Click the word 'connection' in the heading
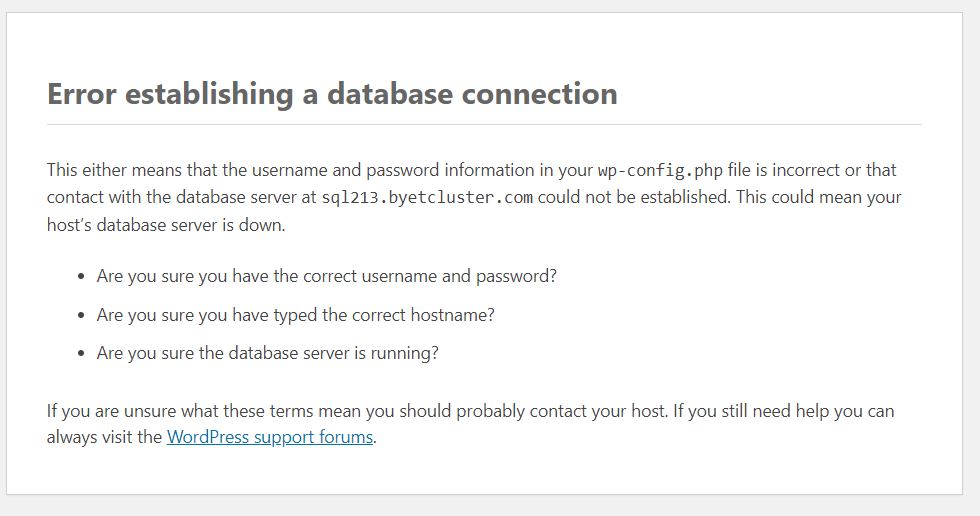 539,94
